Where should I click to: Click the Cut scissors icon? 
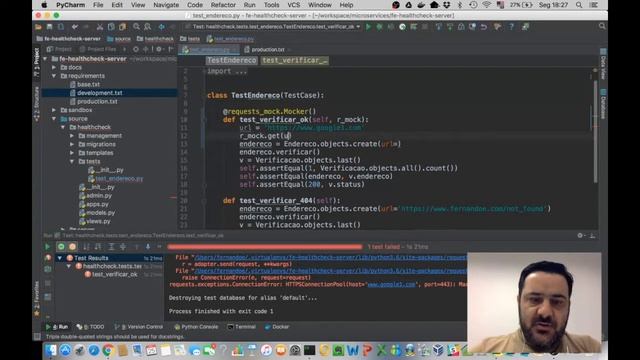[100, 27]
